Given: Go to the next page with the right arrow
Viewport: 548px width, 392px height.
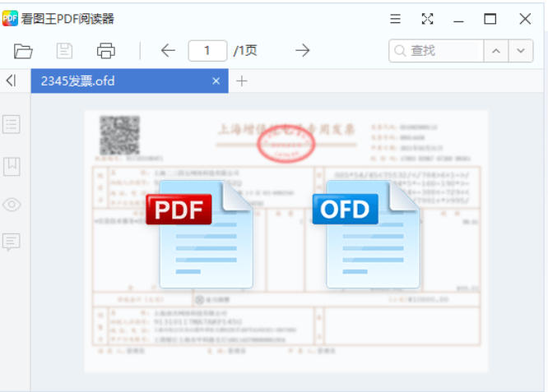Looking at the screenshot, I should click(x=303, y=51).
